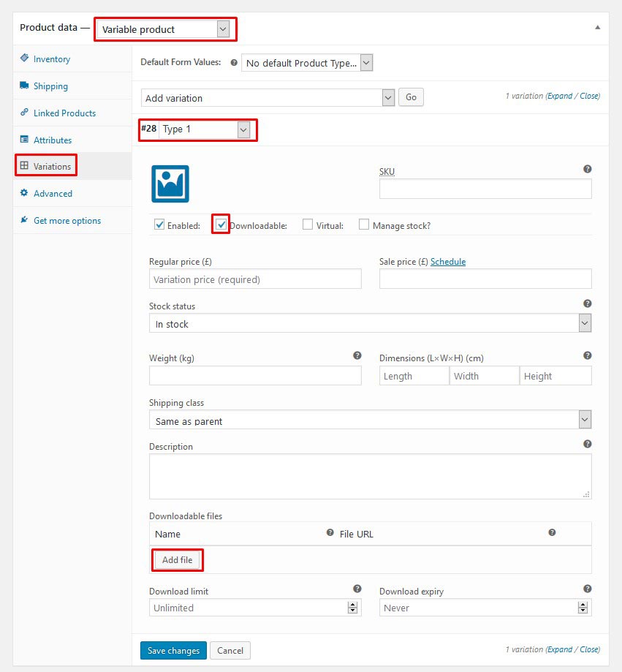Click the Description help icon
Viewport: 622px width, 672px height.
pos(587,444)
